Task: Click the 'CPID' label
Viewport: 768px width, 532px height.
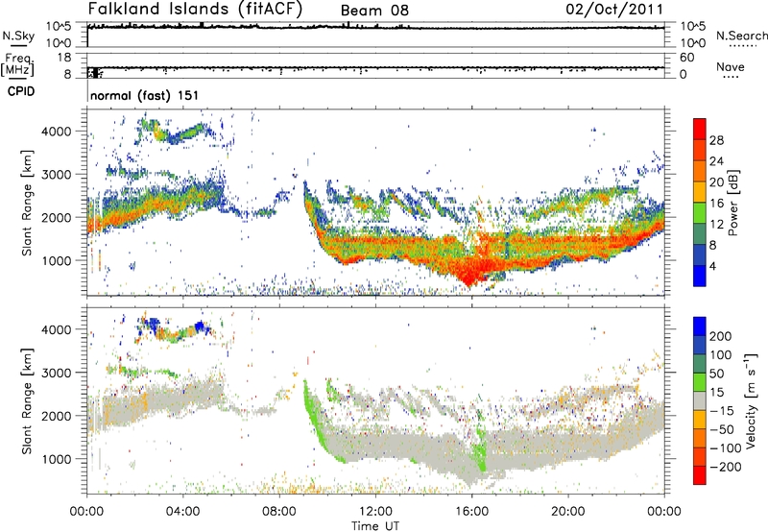Action: click(x=21, y=91)
